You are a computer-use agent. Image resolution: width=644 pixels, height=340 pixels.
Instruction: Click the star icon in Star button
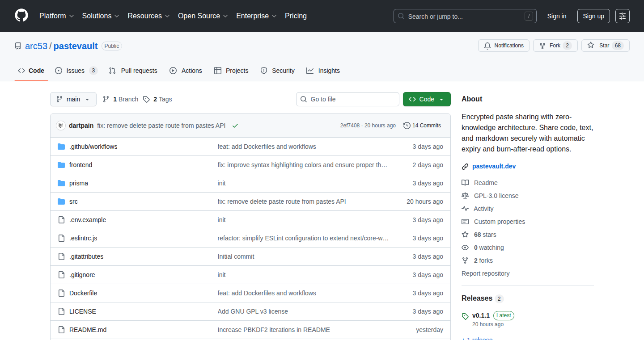tap(591, 46)
